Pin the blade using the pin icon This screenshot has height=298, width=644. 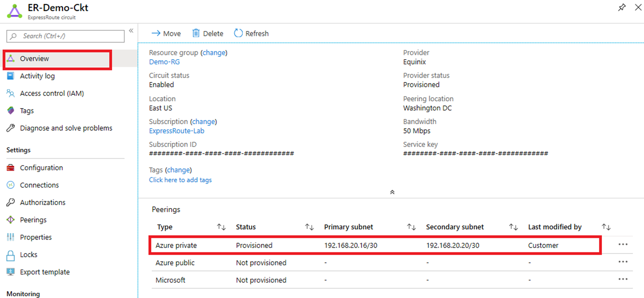pyautogui.click(x=622, y=7)
